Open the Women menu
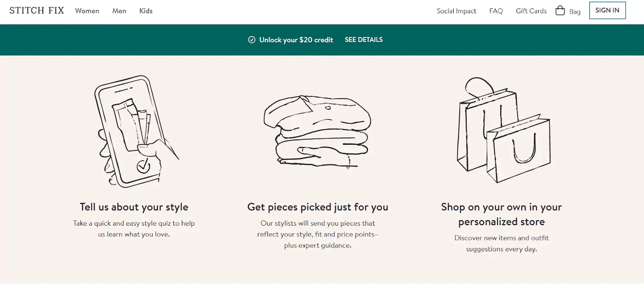This screenshot has width=644, height=302. coord(87,11)
